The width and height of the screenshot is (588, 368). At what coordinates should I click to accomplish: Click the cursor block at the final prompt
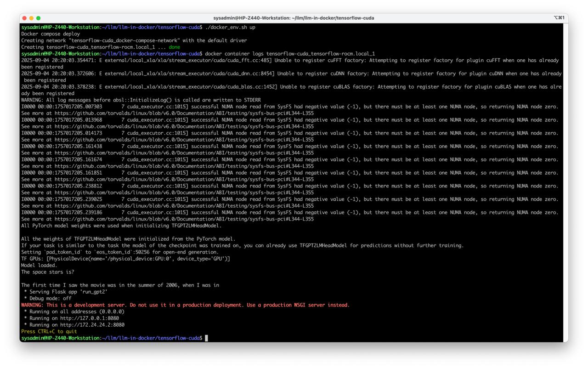pos(207,338)
